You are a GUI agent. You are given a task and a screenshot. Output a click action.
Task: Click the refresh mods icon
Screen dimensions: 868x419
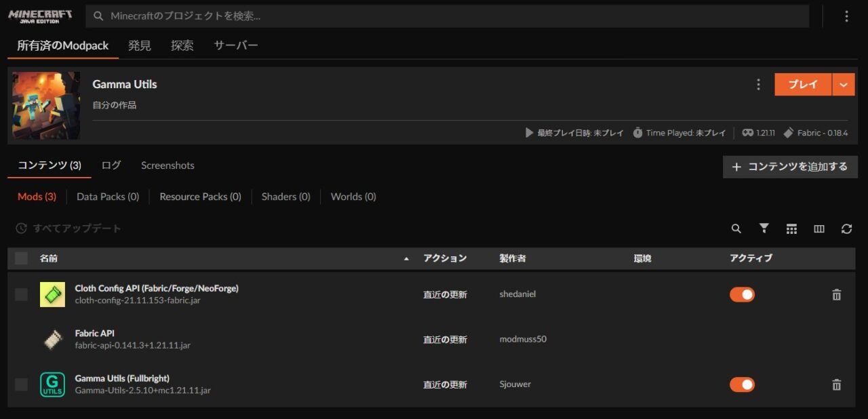click(846, 229)
